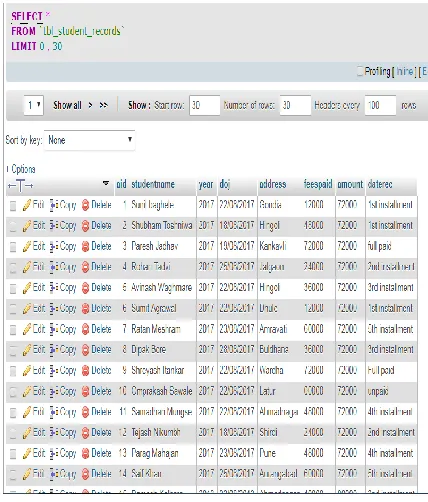Click the address cell 'Wardha'
The image size is (428, 502).
(271, 370)
